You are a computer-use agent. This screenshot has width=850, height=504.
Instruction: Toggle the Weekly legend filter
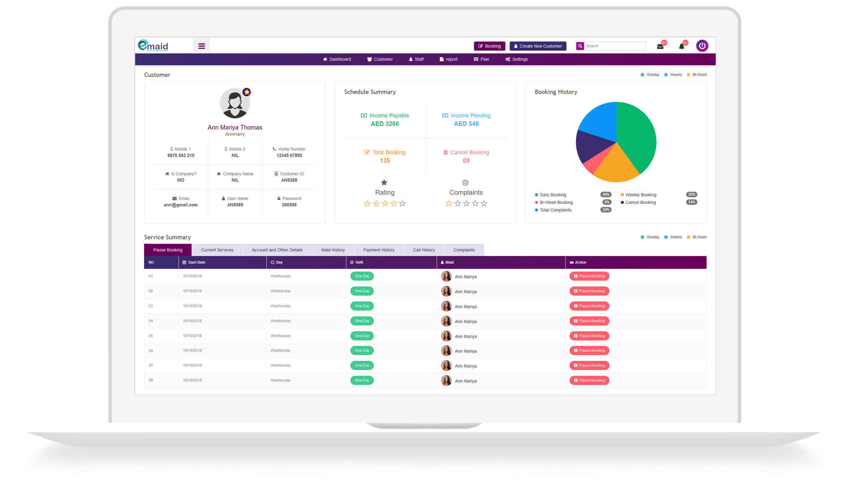[x=673, y=74]
